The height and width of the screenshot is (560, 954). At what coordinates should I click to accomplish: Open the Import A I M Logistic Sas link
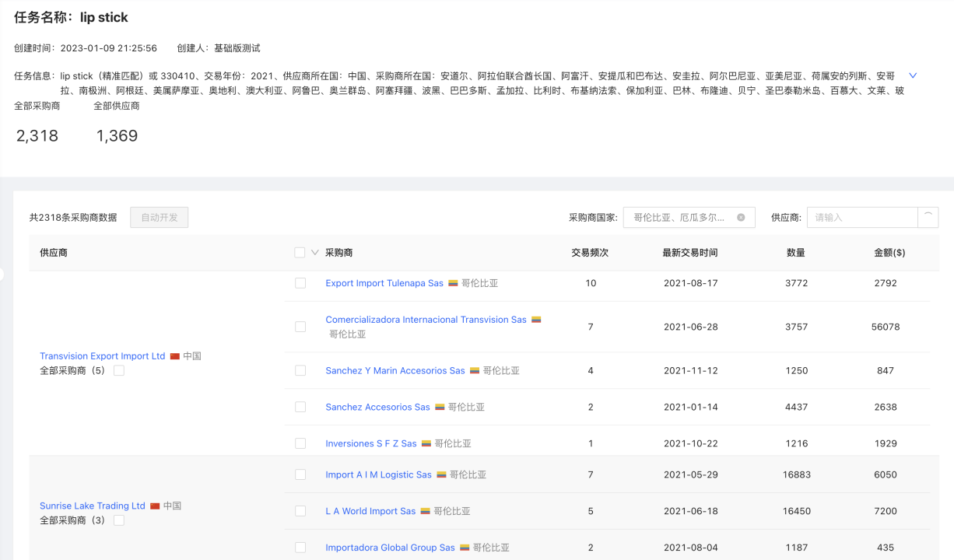tap(378, 475)
